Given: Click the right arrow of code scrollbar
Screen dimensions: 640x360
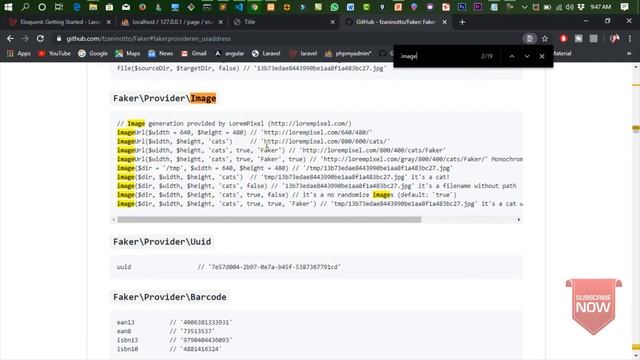Looking at the screenshot, I should 519,220.
